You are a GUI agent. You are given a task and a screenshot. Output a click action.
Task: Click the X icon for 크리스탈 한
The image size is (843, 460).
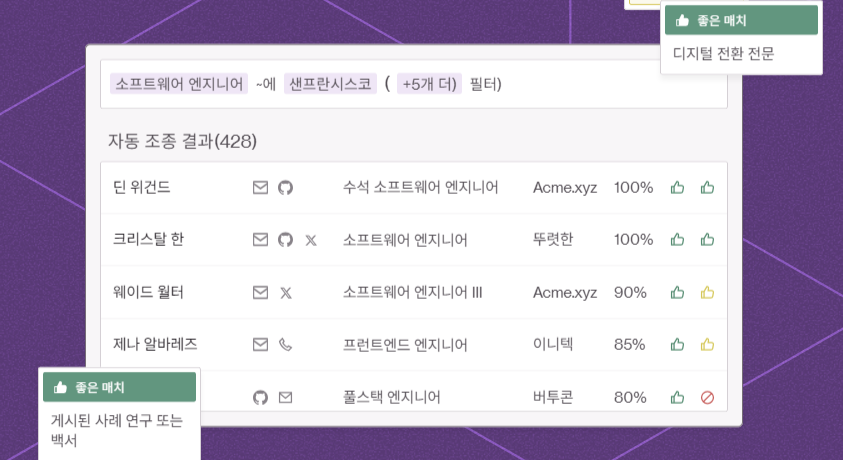311,240
